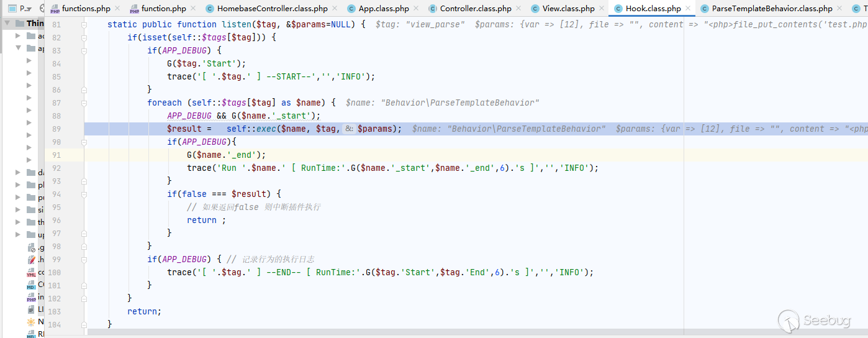The image size is (868, 338).
Task: Click the class icon on HomebaseController.class.php tab
Action: tap(210, 9)
